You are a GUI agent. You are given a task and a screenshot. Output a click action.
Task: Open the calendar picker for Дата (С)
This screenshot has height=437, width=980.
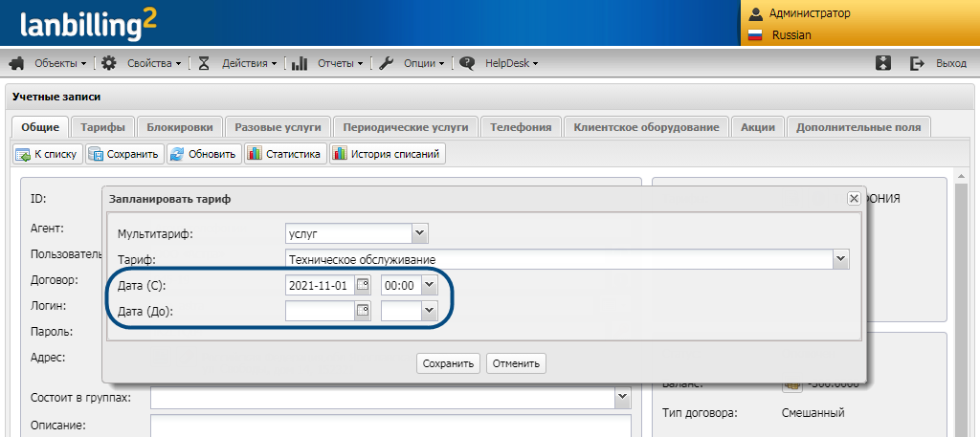(363, 286)
